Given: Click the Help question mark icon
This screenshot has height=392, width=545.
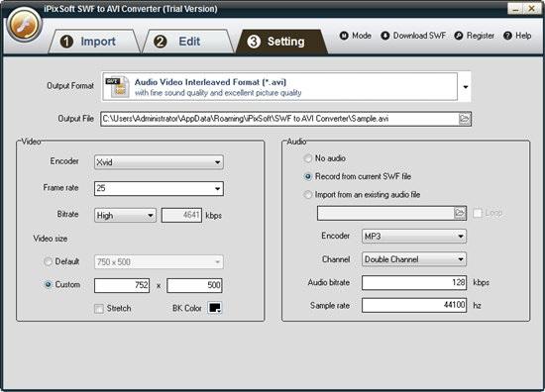Looking at the screenshot, I should (x=507, y=36).
